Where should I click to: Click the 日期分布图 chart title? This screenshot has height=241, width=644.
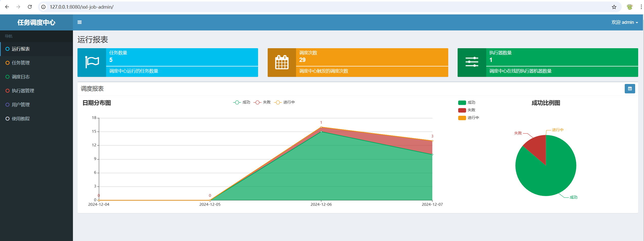coord(97,103)
